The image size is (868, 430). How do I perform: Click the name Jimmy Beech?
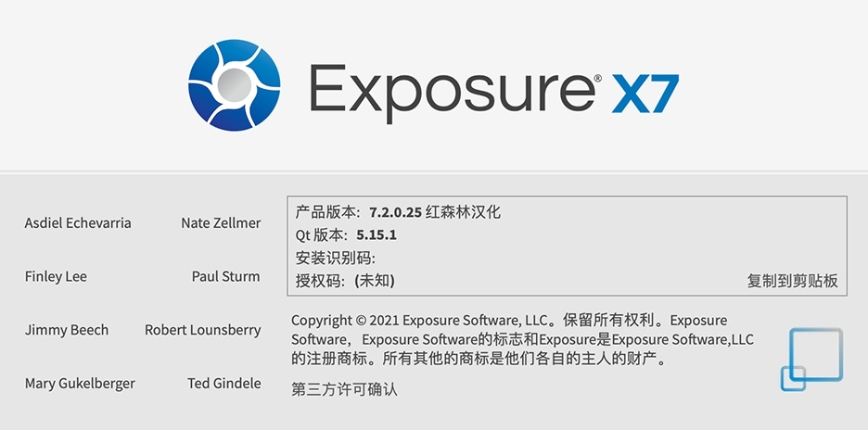tap(67, 331)
